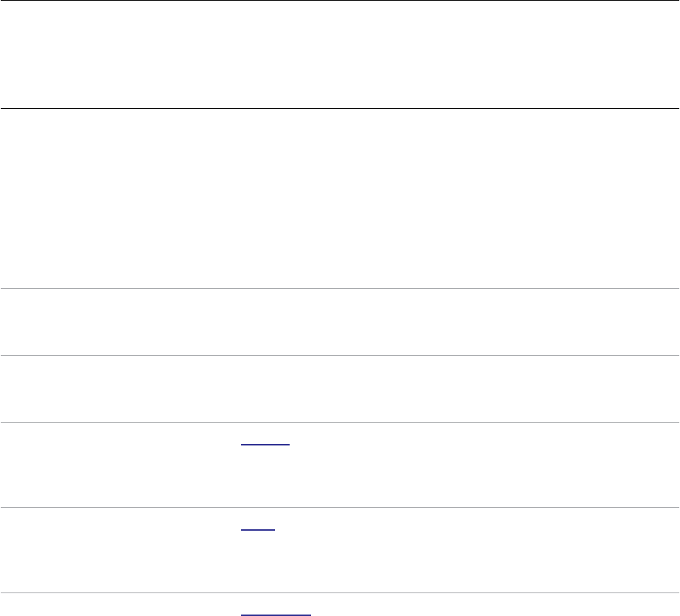680x616 pixels.
Task: Click the gray divider above the longest underlined link
Action: (x=340, y=592)
